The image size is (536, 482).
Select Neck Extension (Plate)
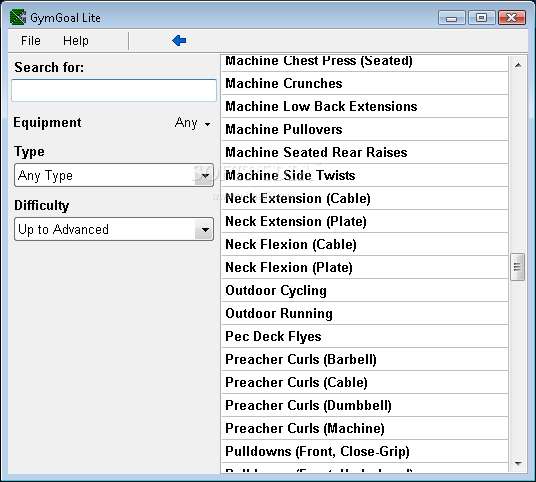click(365, 221)
